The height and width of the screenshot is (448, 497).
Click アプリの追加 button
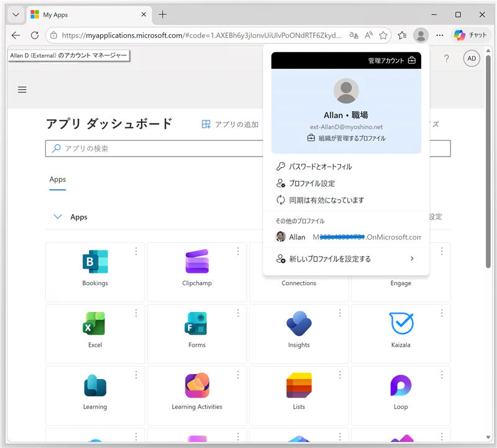[x=230, y=124]
